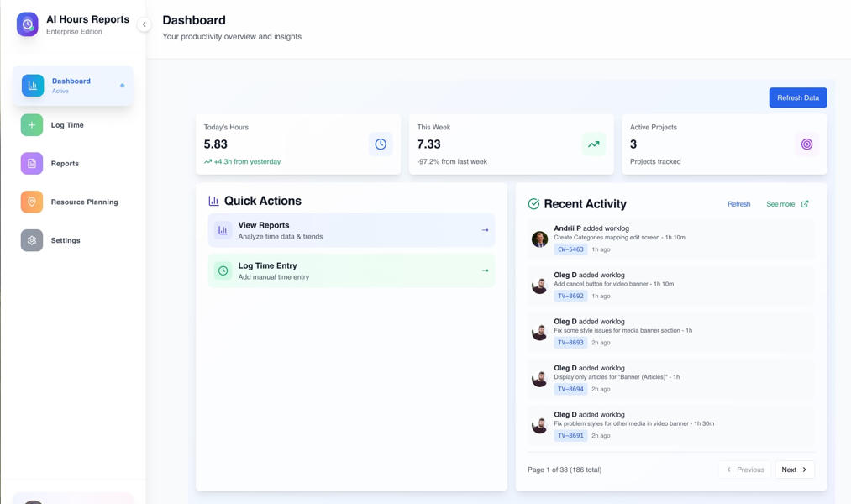Viewport: 851px width, 504px height.
Task: Open the View Reports quick action
Action: [x=351, y=230]
